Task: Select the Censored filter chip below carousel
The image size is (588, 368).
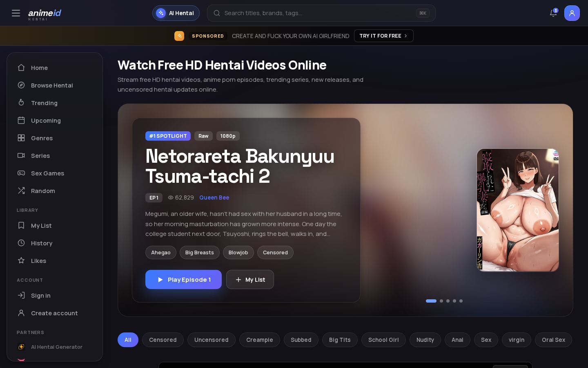Action: pyautogui.click(x=163, y=340)
